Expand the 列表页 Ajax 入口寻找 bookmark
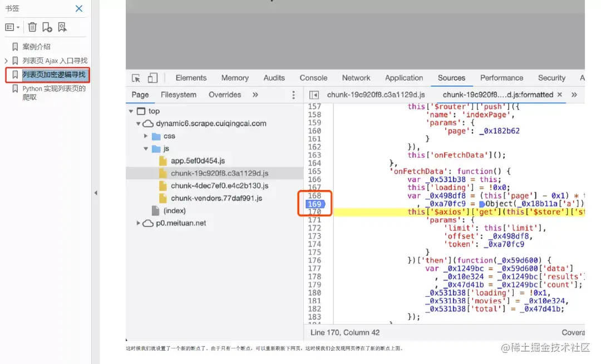The image size is (601, 364). click(x=6, y=61)
